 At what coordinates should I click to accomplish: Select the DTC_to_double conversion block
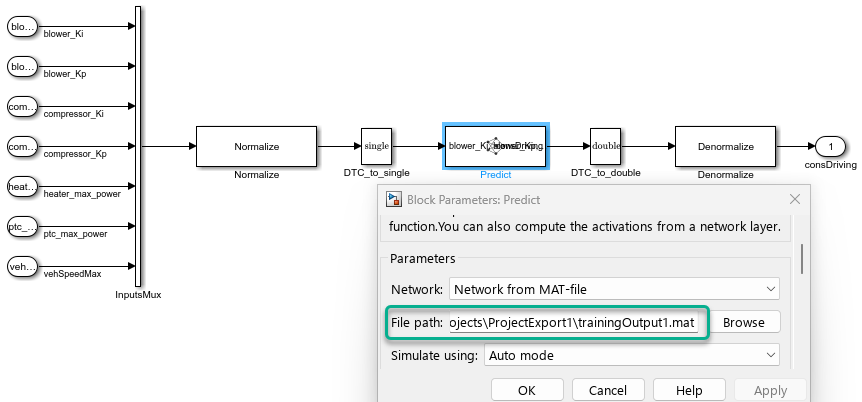click(x=606, y=146)
